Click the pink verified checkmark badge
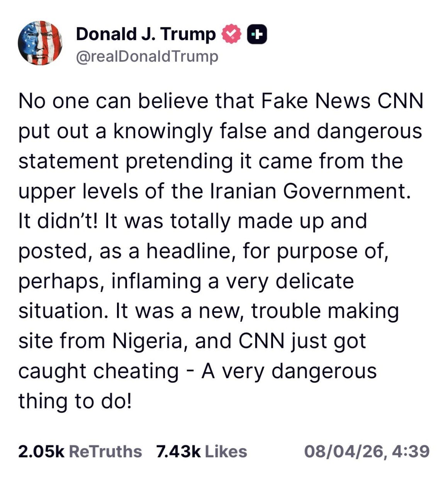Viewport: 448px width, 477px height. pyautogui.click(x=231, y=34)
